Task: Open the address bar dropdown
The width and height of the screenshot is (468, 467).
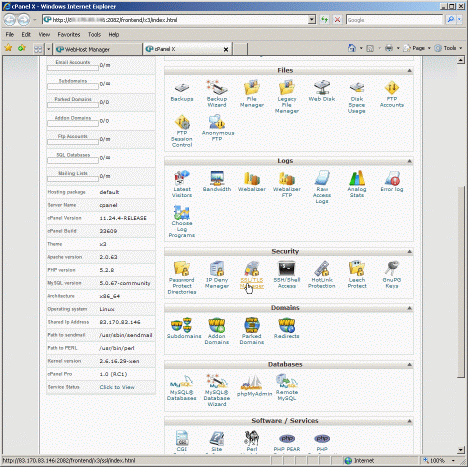Action: point(312,20)
